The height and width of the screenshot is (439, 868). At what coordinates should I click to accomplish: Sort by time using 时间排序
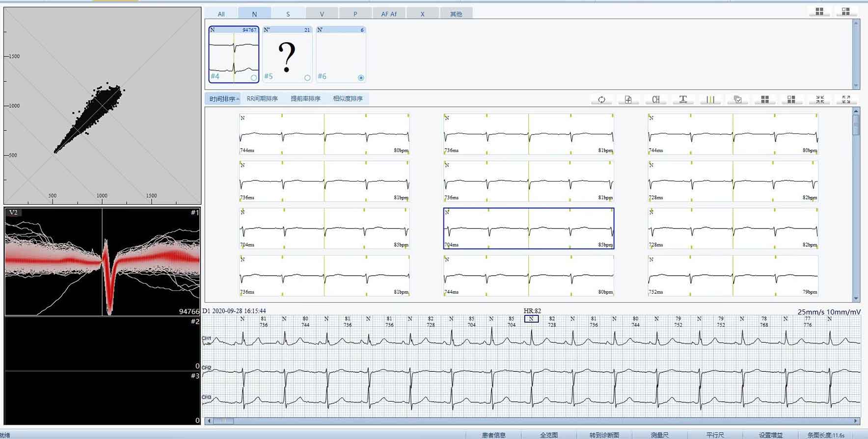coord(223,99)
